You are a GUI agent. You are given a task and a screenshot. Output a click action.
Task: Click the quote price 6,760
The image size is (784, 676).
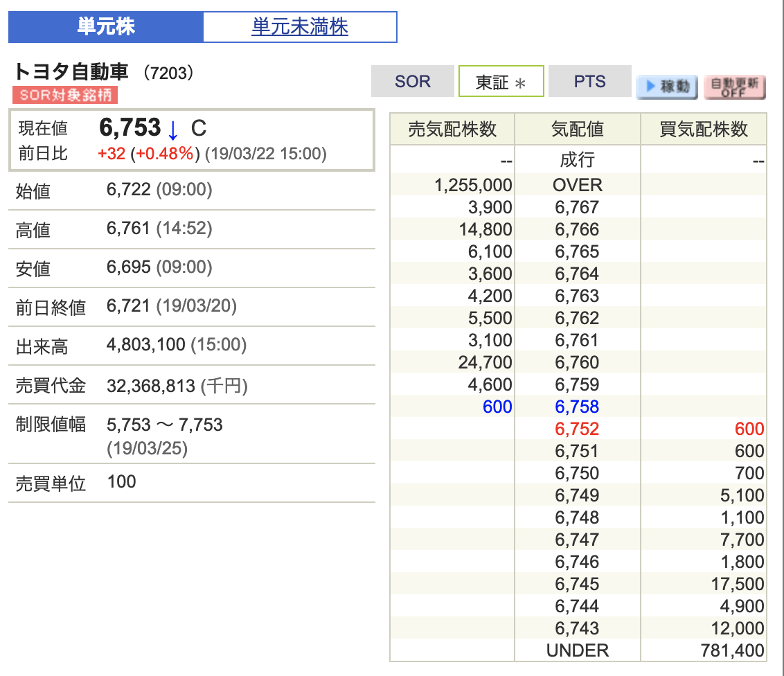click(x=577, y=362)
